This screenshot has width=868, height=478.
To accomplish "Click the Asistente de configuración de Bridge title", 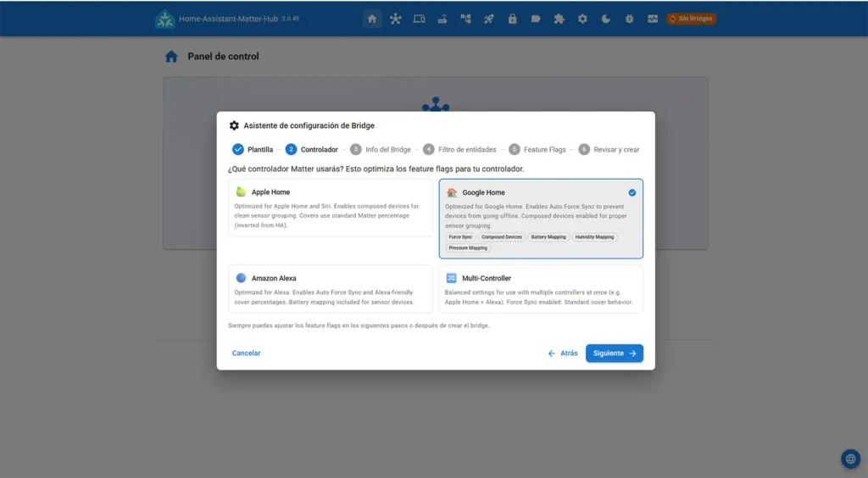I will pos(309,125).
